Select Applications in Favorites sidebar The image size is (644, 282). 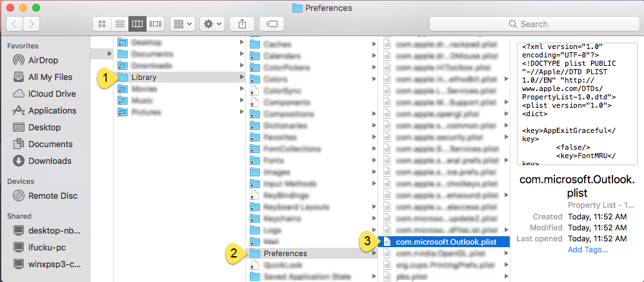pyautogui.click(x=45, y=111)
